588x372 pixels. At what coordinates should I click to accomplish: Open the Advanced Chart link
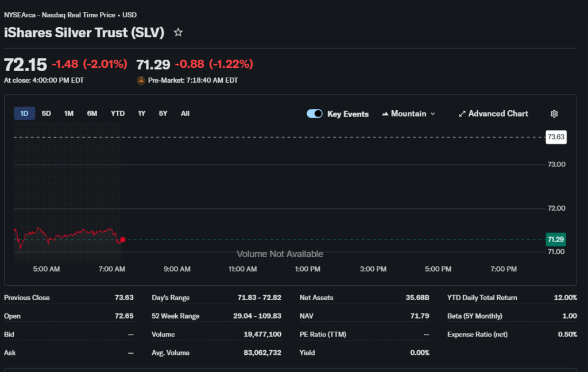click(x=498, y=114)
